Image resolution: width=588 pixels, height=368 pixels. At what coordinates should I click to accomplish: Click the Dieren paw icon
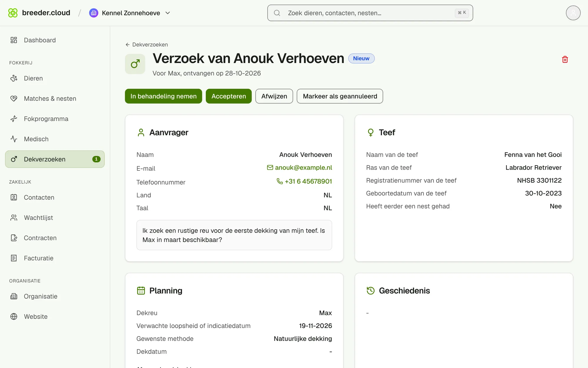[x=14, y=78]
